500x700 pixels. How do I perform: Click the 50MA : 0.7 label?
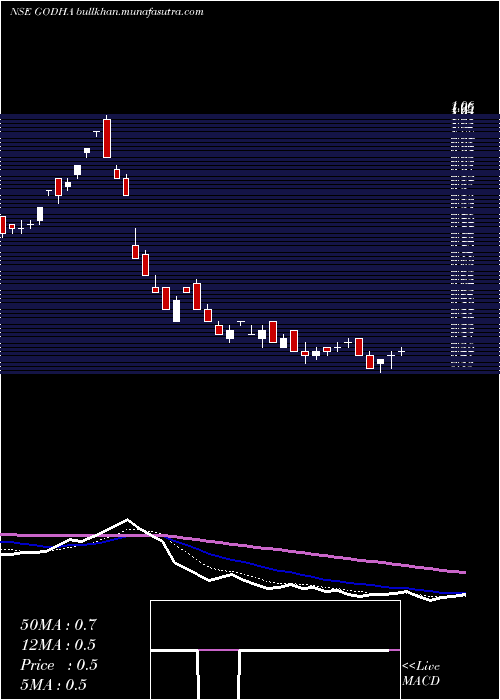tap(58, 625)
